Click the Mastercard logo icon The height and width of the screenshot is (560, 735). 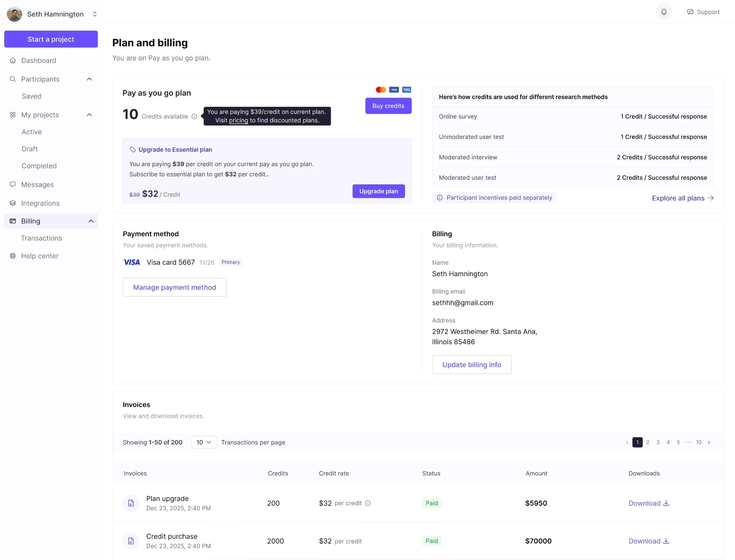(x=381, y=90)
